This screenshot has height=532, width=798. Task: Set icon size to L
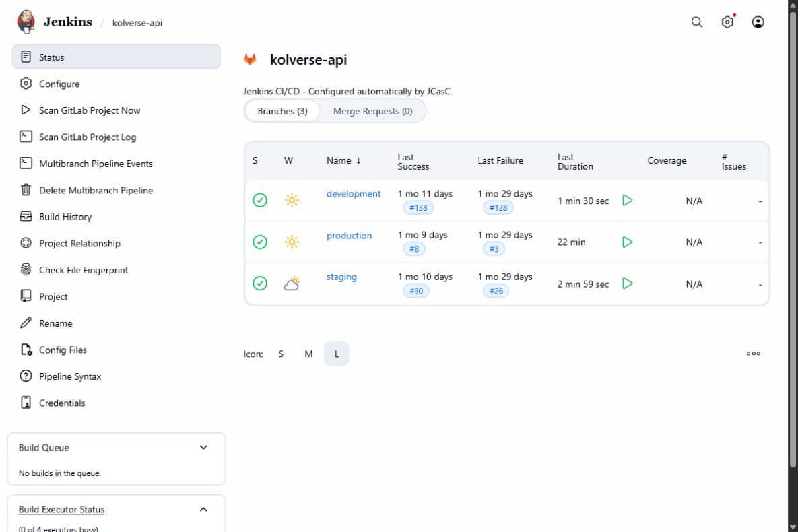[337, 354]
